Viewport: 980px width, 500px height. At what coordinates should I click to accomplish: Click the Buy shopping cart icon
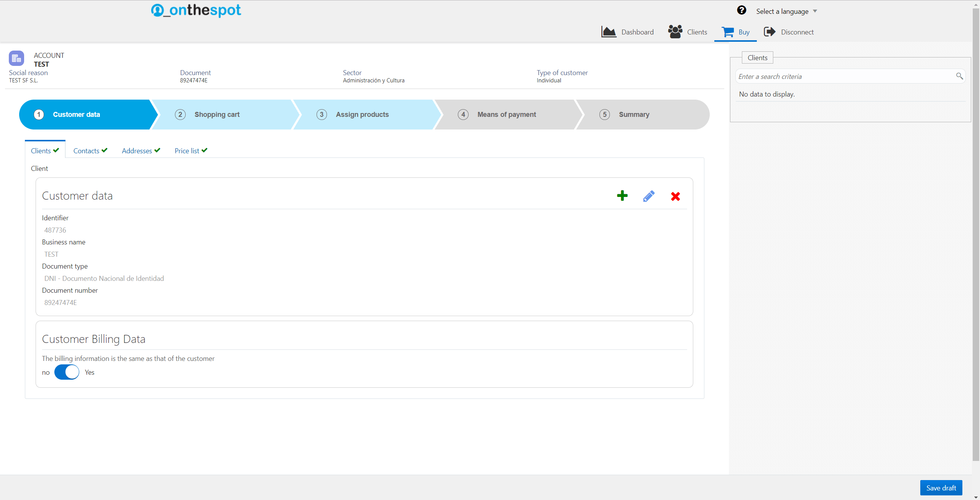[x=727, y=32]
